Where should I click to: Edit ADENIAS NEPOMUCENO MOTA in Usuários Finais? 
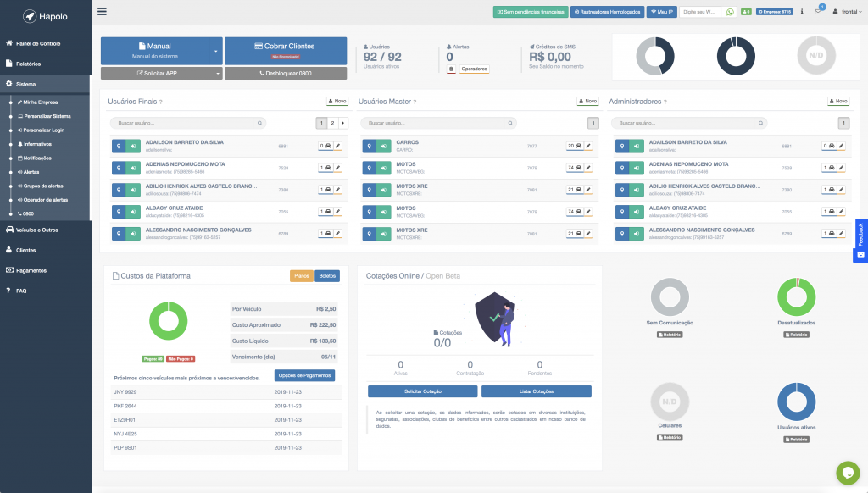tap(337, 168)
